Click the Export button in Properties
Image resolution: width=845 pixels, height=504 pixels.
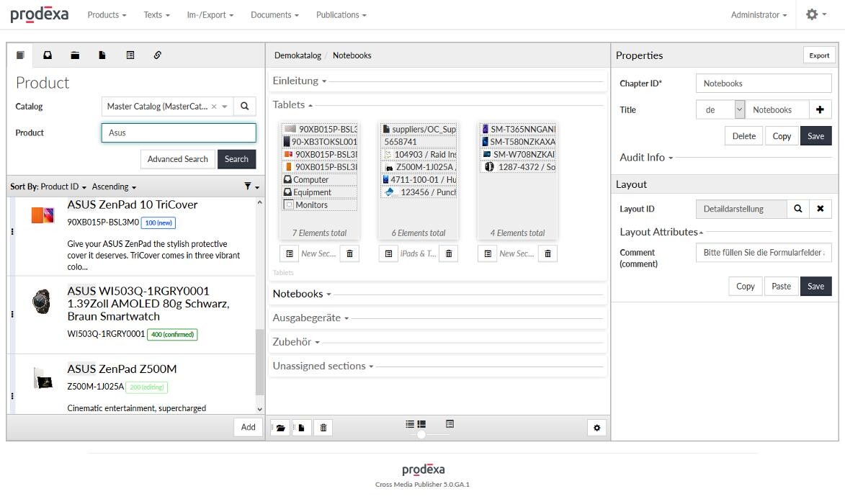coord(819,55)
